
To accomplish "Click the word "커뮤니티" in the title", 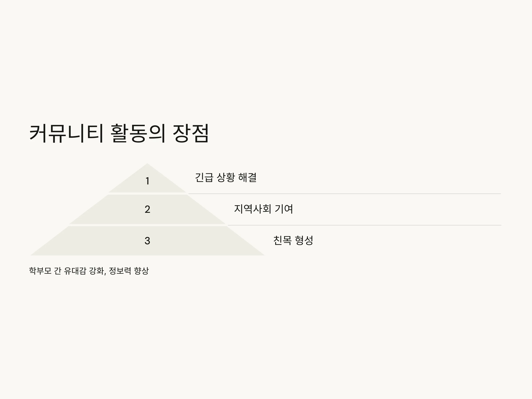I will pos(66,133).
